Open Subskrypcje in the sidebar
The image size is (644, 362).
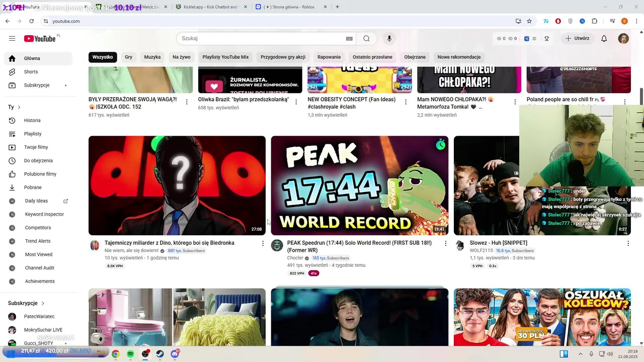(x=39, y=85)
